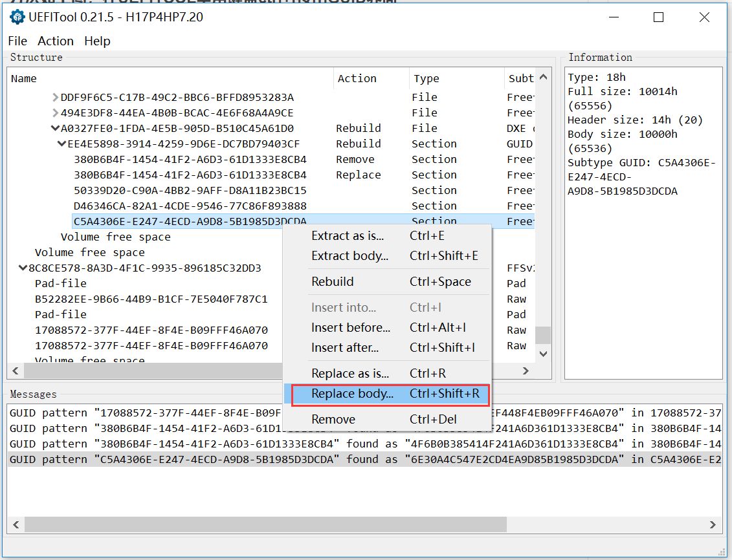
Task: Select B52282EE-9B66-44B9-B1CF-7E5040F787C1 raw file
Action: point(151,299)
